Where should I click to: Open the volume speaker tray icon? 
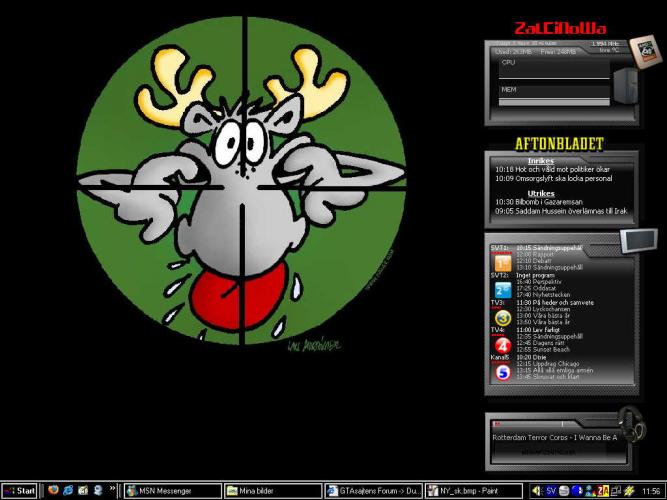tap(536, 491)
